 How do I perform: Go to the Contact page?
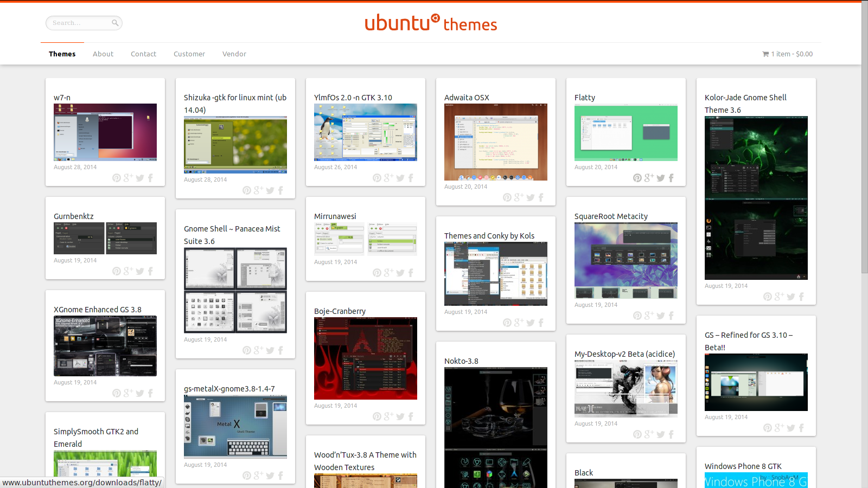tap(143, 54)
